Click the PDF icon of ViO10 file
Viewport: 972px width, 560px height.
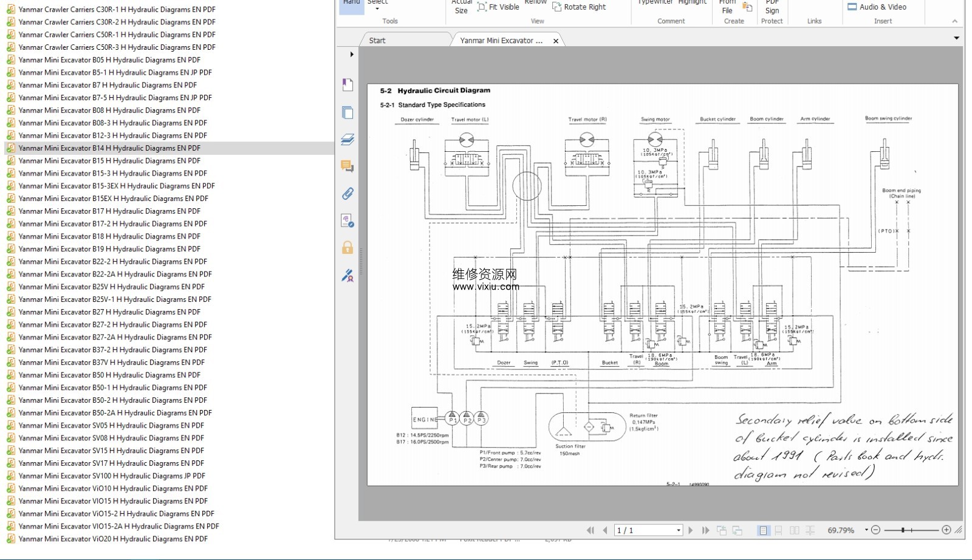(x=11, y=488)
